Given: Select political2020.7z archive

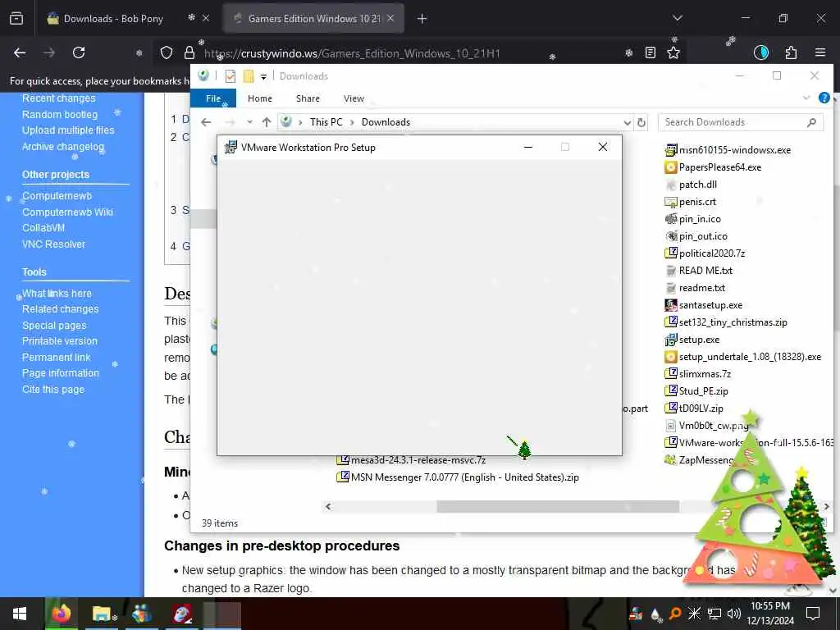Looking at the screenshot, I should pyautogui.click(x=705, y=253).
